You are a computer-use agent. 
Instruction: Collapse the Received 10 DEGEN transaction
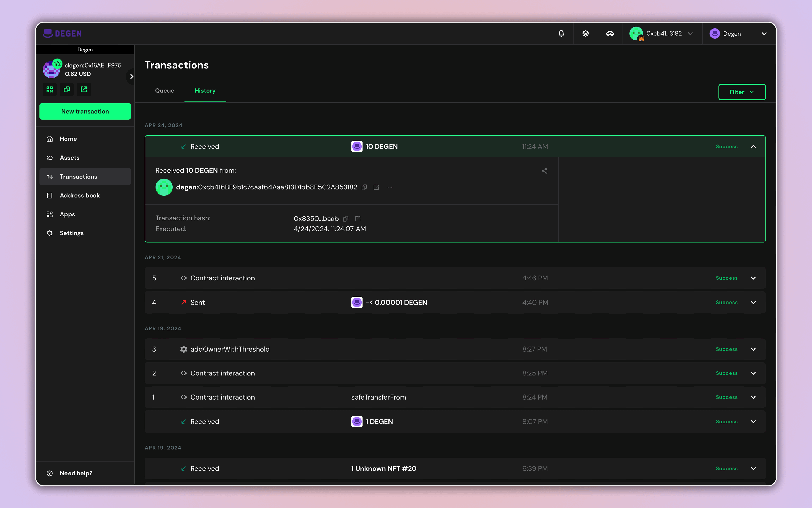click(x=753, y=147)
